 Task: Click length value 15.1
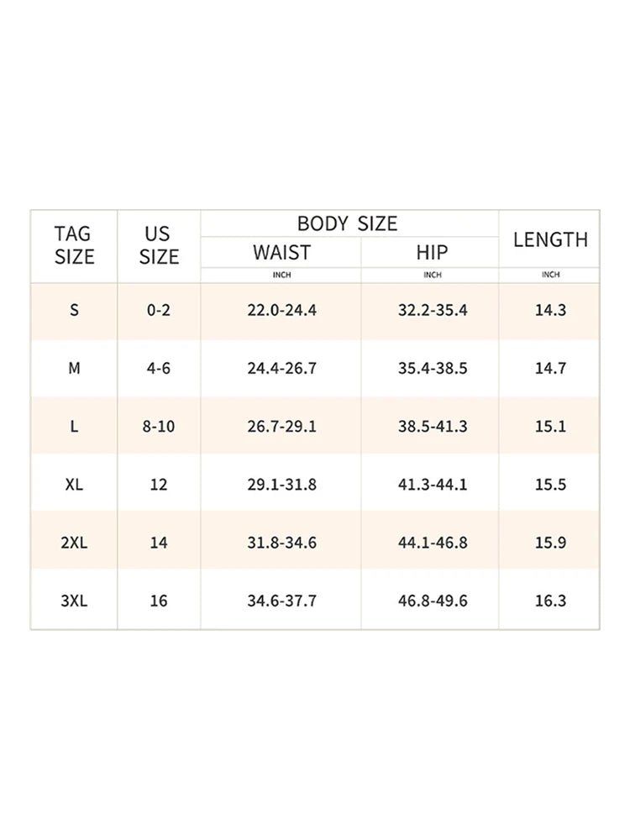[550, 427]
